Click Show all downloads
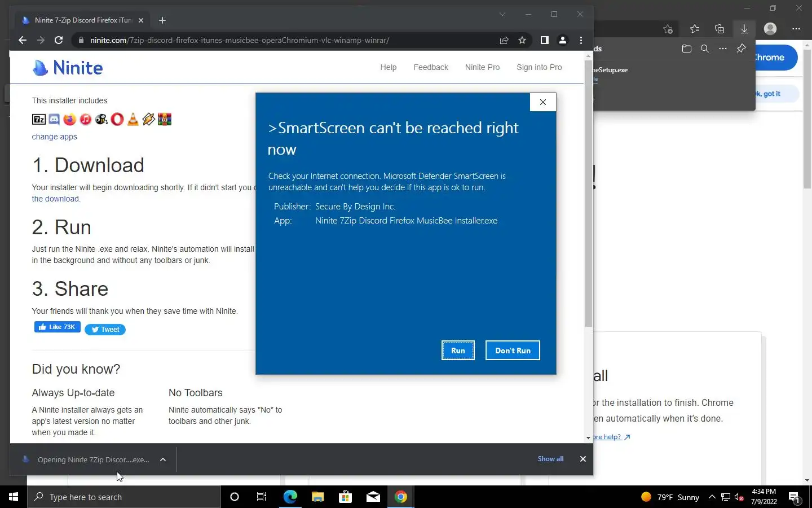This screenshot has width=812, height=508. tap(550, 459)
